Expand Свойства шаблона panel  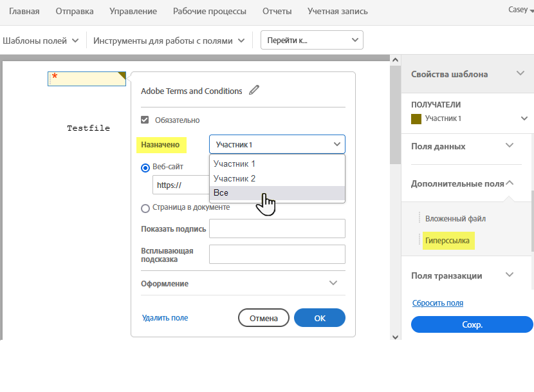[520, 73]
